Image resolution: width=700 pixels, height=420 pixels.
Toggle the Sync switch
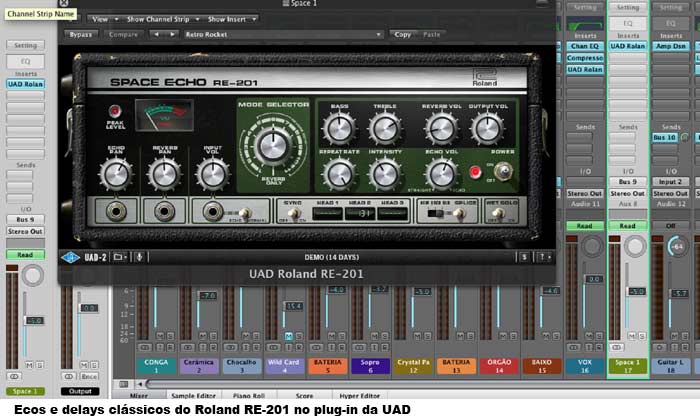[x=293, y=214]
